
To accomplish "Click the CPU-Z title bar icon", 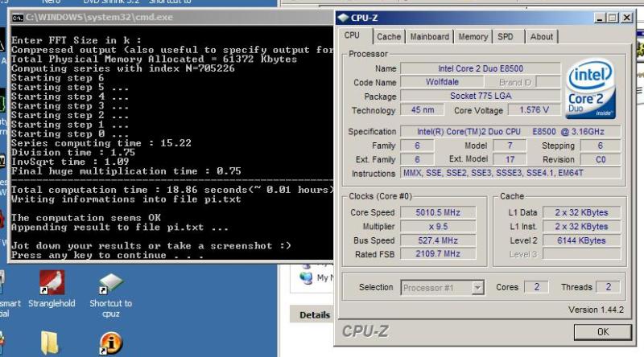I will (x=343, y=18).
